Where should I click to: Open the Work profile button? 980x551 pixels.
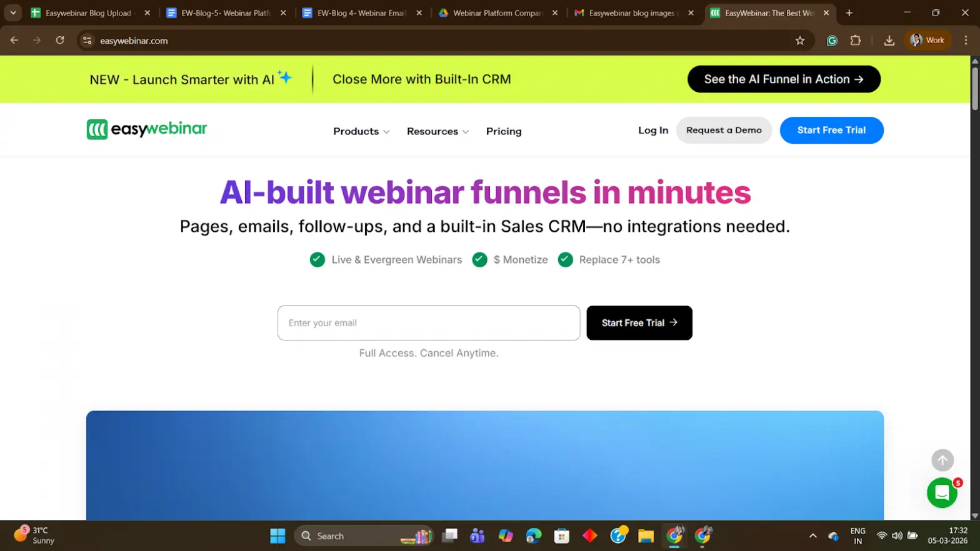(x=927, y=40)
